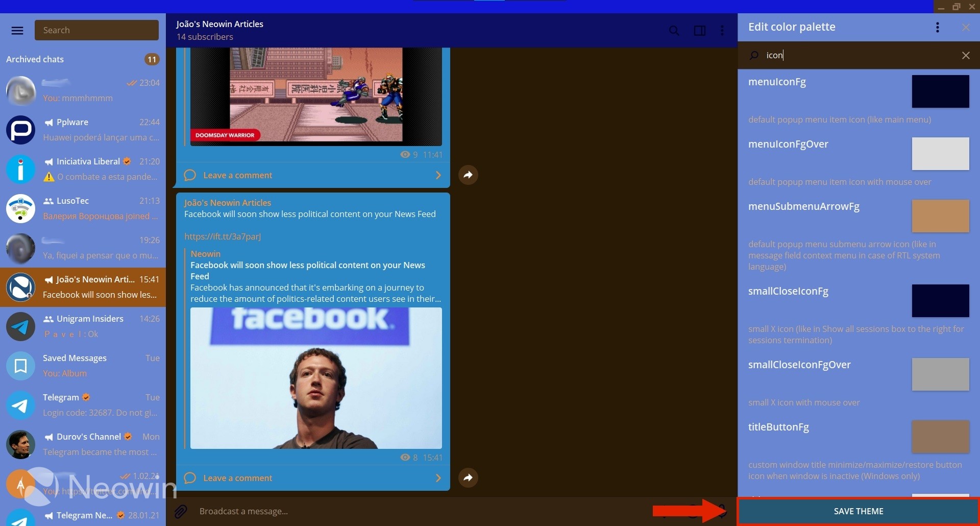Open the Saved Messages bookmark chat
980x526 pixels.
coord(83,365)
